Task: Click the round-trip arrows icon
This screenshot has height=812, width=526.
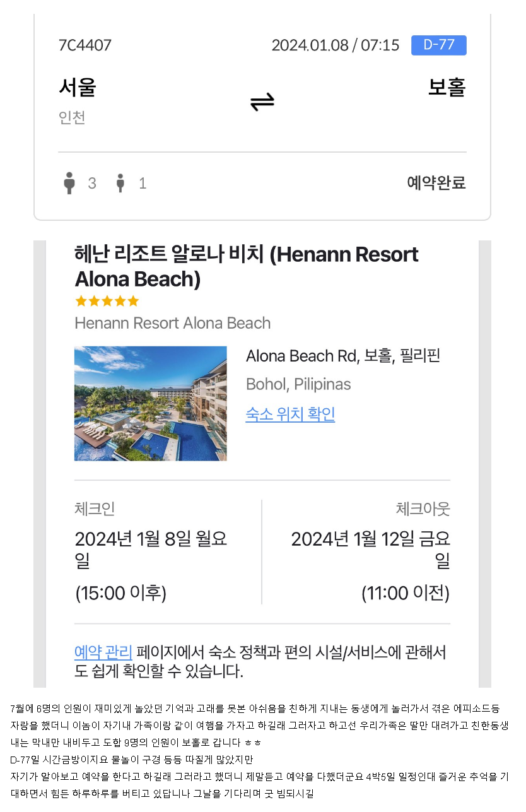Action: (x=262, y=102)
